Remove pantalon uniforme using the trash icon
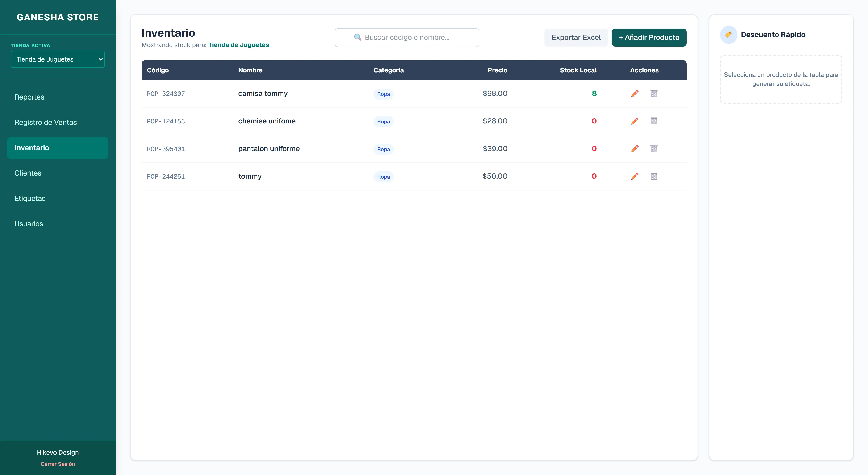This screenshot has height=475, width=868. pos(654,149)
